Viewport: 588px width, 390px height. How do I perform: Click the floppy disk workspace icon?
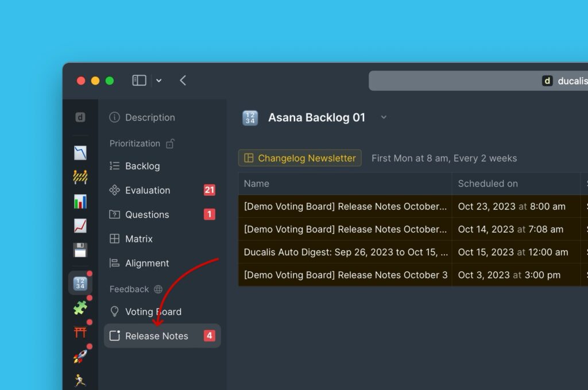point(80,250)
